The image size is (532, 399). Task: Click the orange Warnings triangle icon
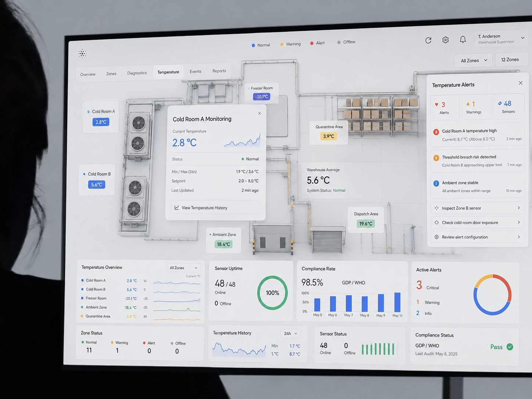(x=468, y=104)
